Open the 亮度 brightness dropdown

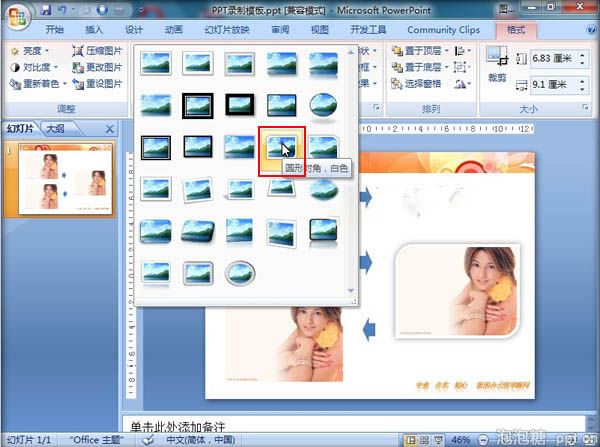pos(30,51)
